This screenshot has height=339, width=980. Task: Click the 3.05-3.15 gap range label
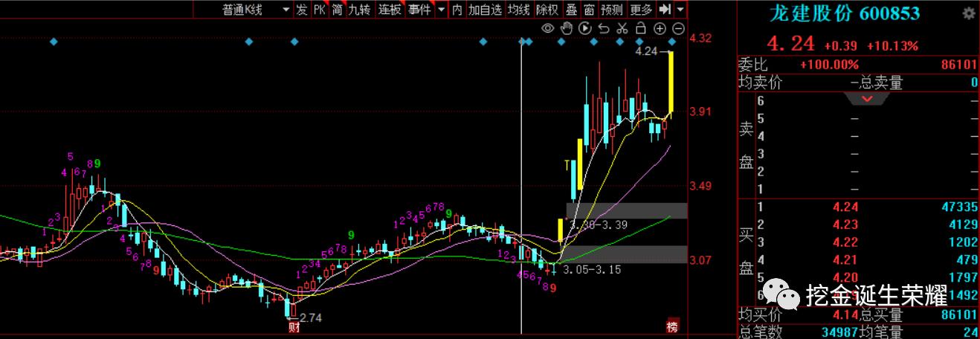(592, 269)
